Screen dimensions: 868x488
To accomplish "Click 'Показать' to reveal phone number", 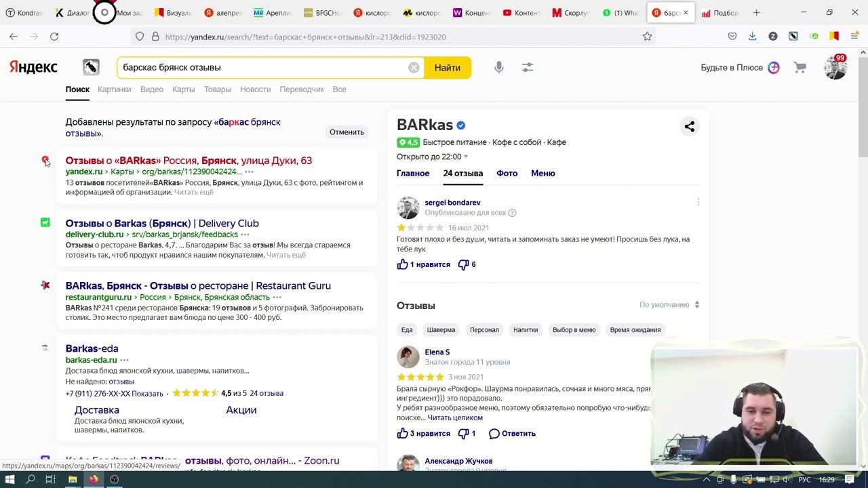I will pyautogui.click(x=147, y=394).
